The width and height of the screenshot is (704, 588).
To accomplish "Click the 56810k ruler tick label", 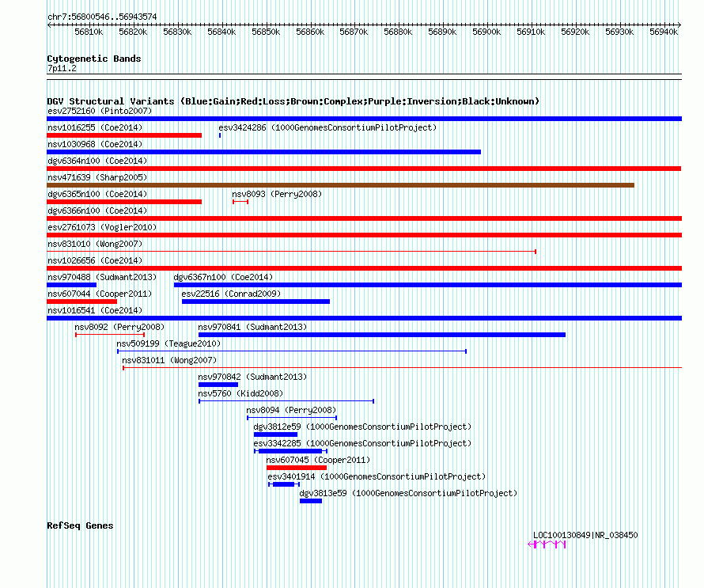I will coord(89,32).
